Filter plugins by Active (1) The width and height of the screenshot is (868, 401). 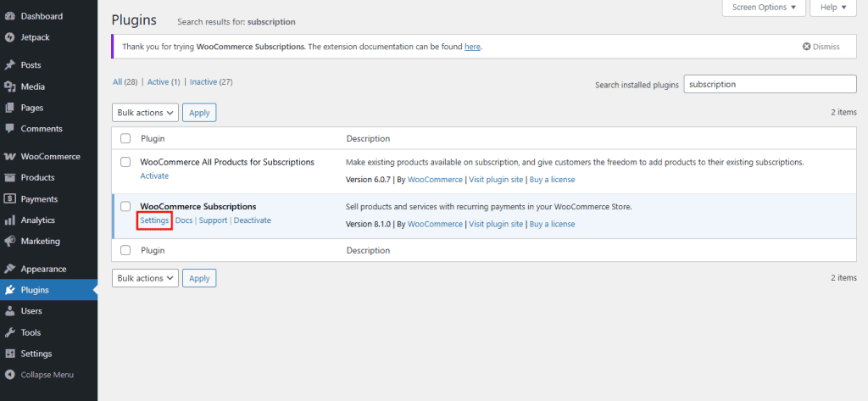(164, 82)
